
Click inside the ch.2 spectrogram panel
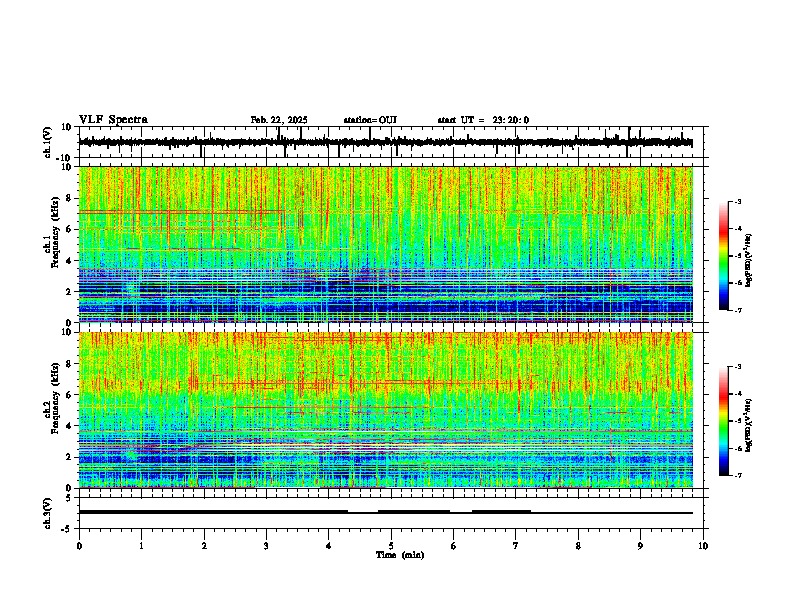[x=386, y=410]
